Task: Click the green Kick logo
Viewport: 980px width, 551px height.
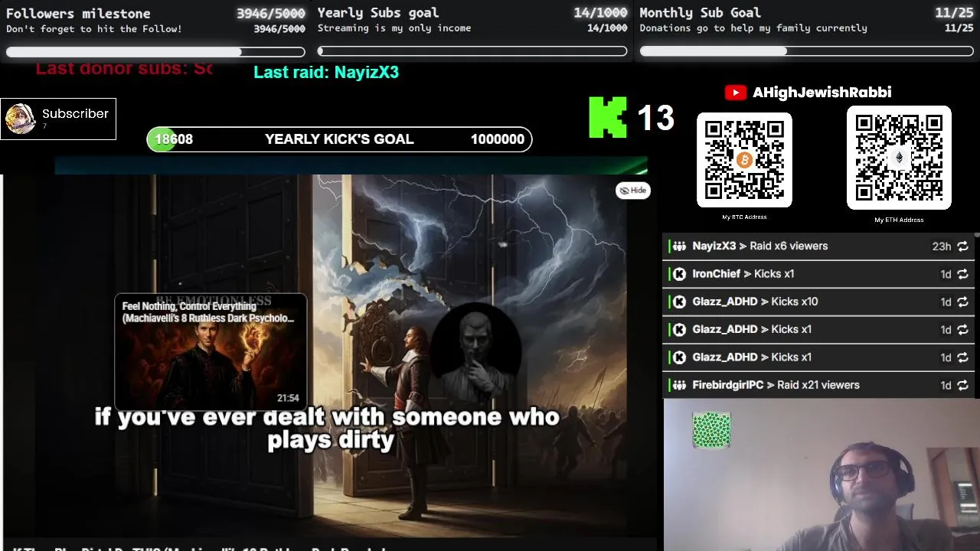Action: 608,117
